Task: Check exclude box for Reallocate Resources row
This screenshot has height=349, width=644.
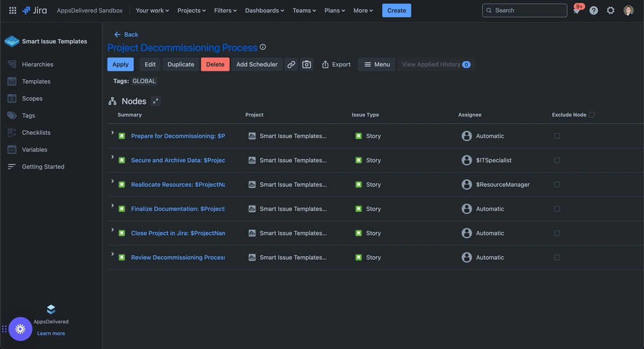Action: (x=557, y=185)
